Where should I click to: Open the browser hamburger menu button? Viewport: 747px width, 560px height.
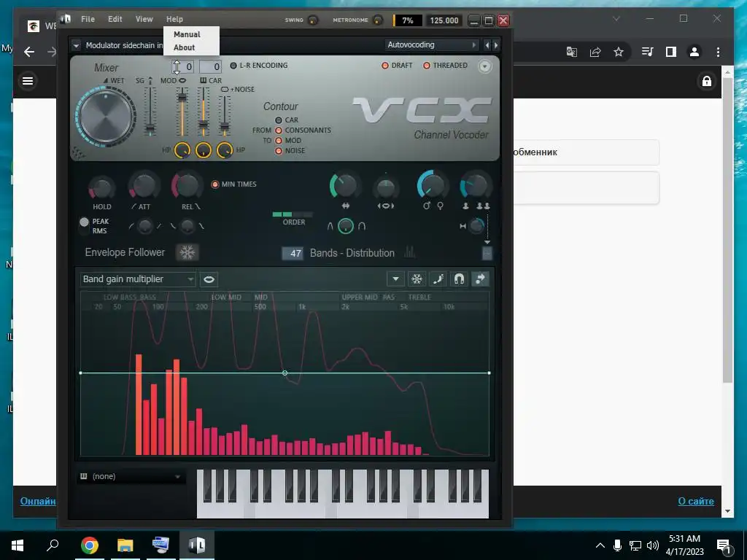[28, 81]
